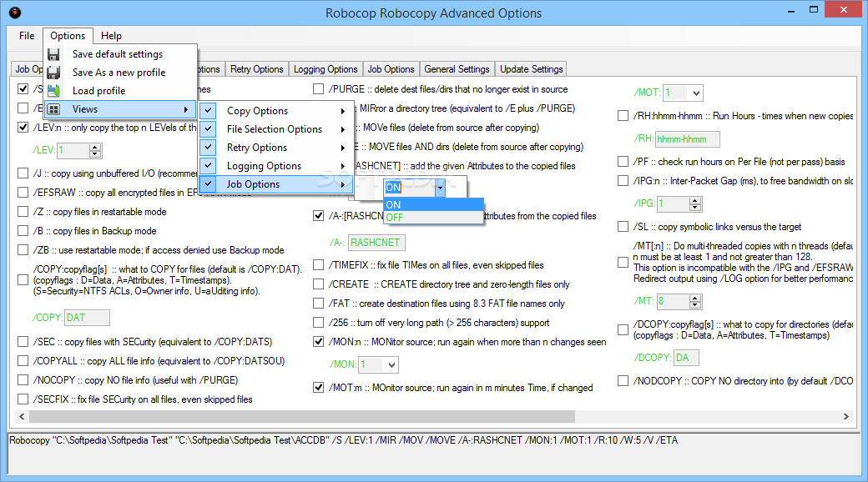Choose Save As a new profile
Viewport: 868px width, 482px height.
(121, 73)
